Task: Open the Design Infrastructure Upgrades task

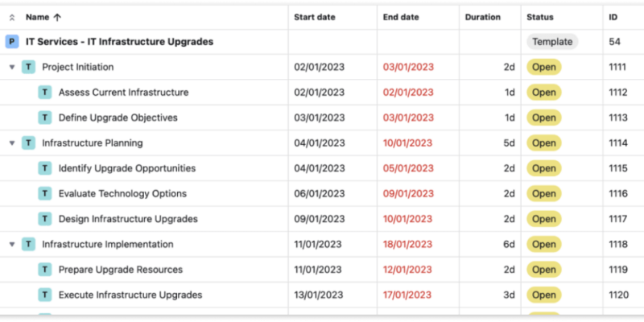Action: point(128,219)
